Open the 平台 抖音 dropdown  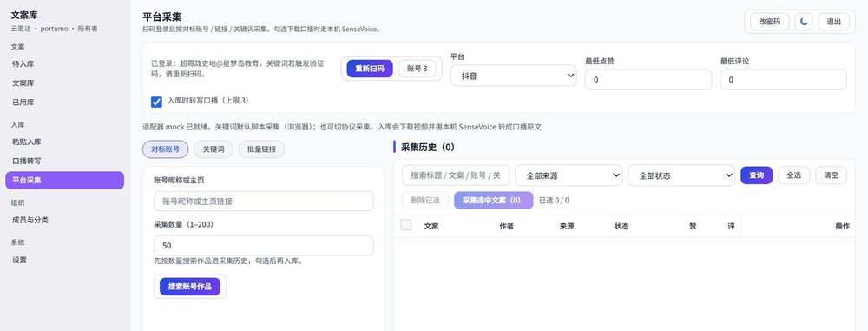pyautogui.click(x=514, y=76)
